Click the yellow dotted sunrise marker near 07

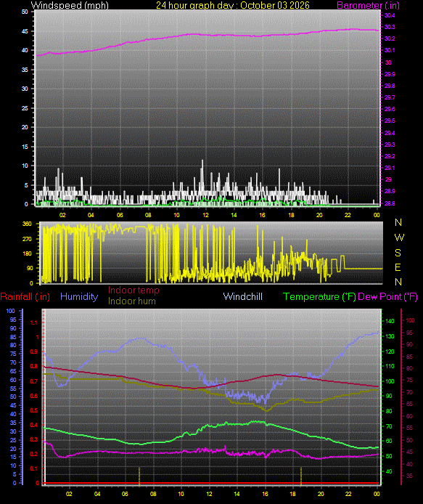click(139, 476)
